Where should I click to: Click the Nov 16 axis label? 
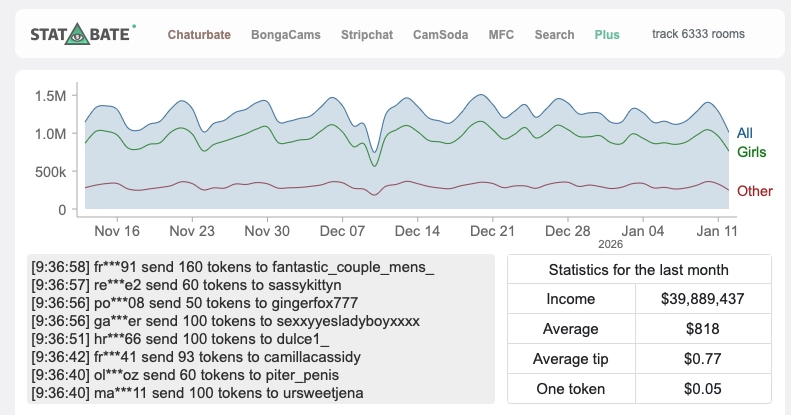click(x=117, y=231)
